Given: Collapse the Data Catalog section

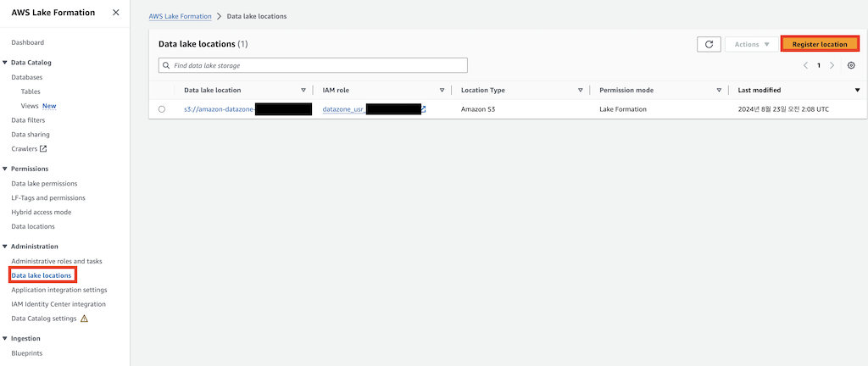Looking at the screenshot, I should [5, 63].
